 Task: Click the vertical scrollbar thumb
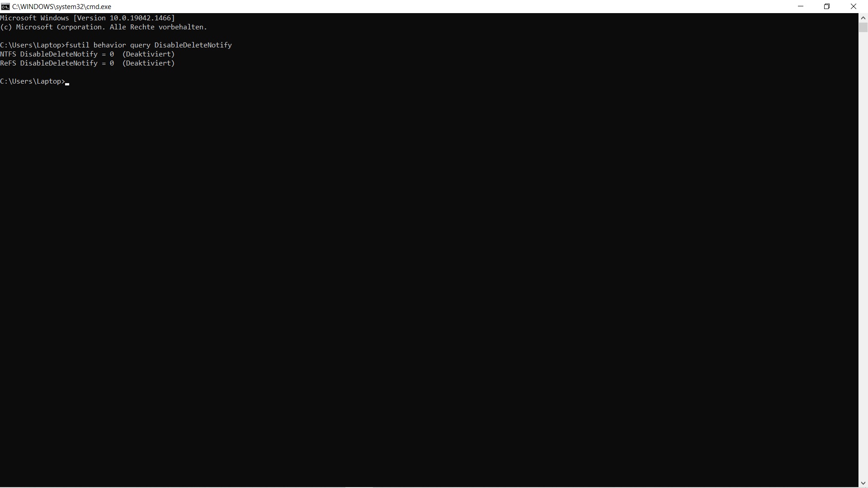pos(863,28)
